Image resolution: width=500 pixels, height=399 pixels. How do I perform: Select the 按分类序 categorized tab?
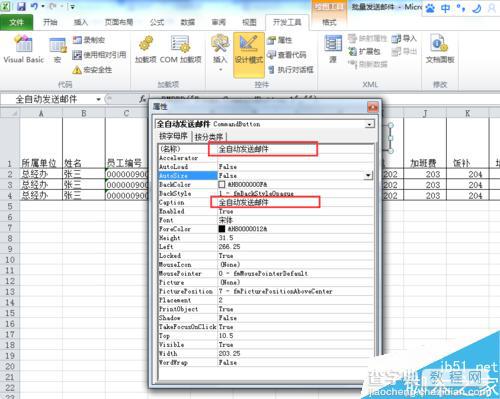point(209,137)
